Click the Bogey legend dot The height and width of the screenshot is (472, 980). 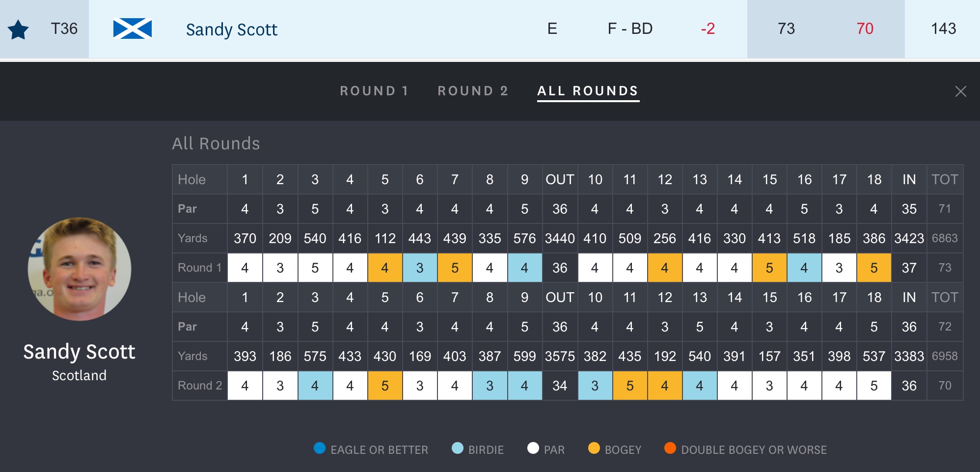tap(594, 448)
